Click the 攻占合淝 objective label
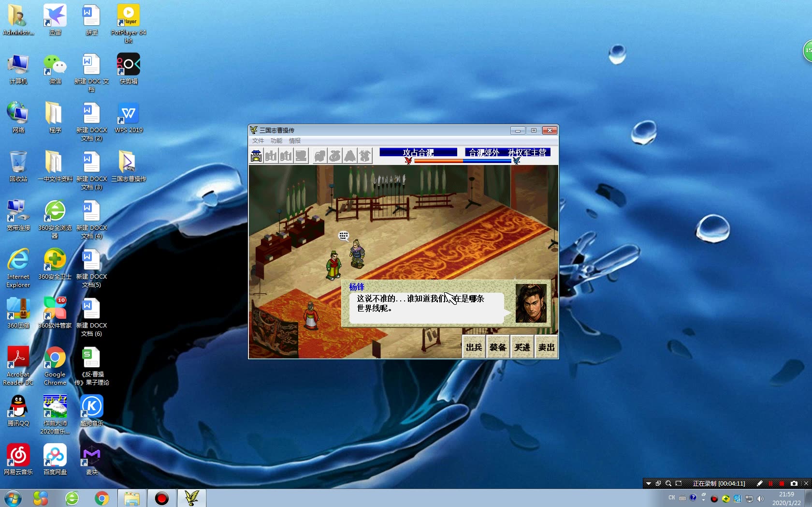Screen dimensions: 812x507 (418, 152)
